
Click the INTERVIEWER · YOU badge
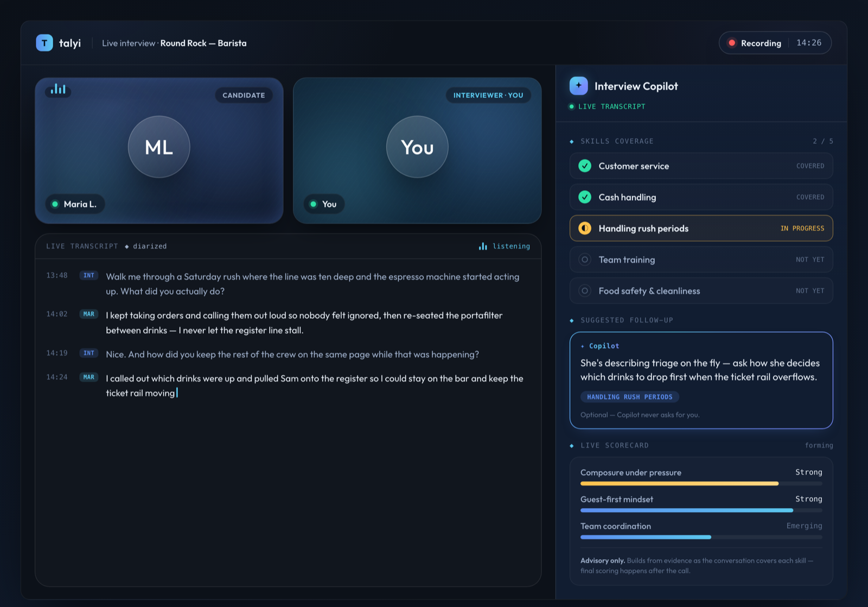pos(488,95)
